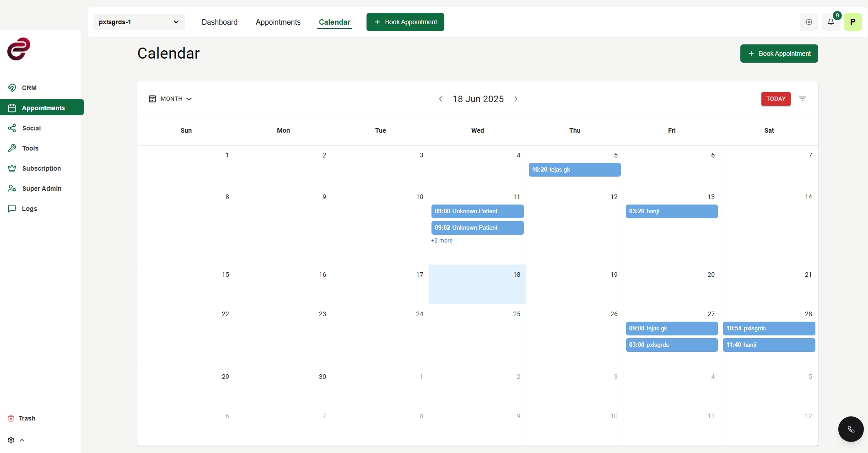Switch to the Dashboard tab

click(x=220, y=22)
